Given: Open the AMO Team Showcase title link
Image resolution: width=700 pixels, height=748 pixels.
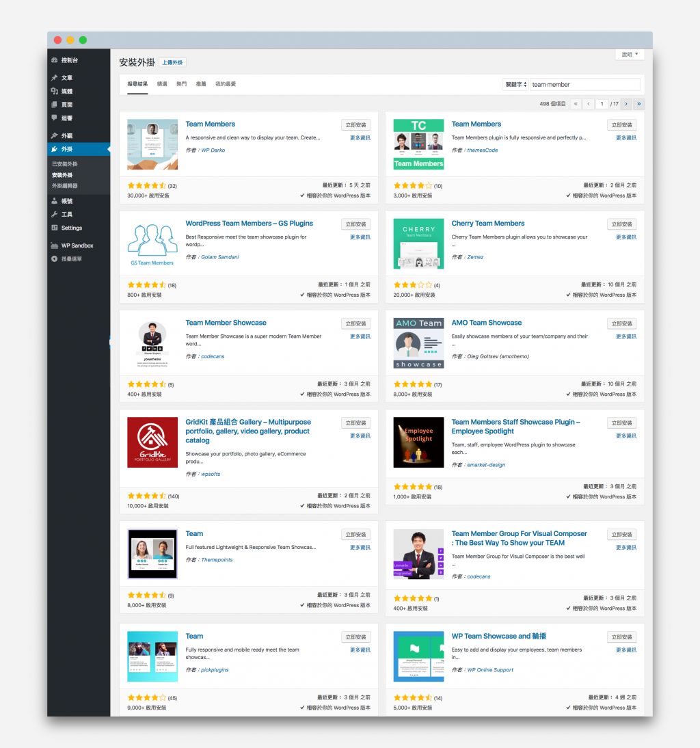Looking at the screenshot, I should pyautogui.click(x=486, y=323).
